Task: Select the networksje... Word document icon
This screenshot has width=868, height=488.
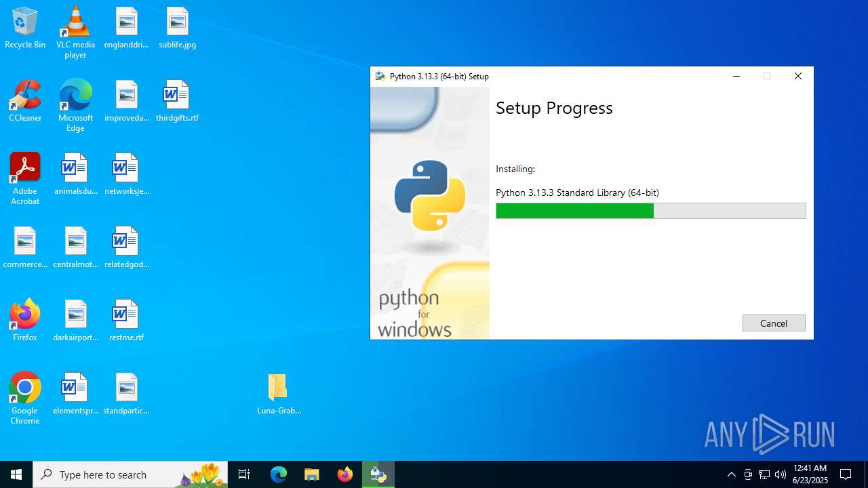Action: 126,175
